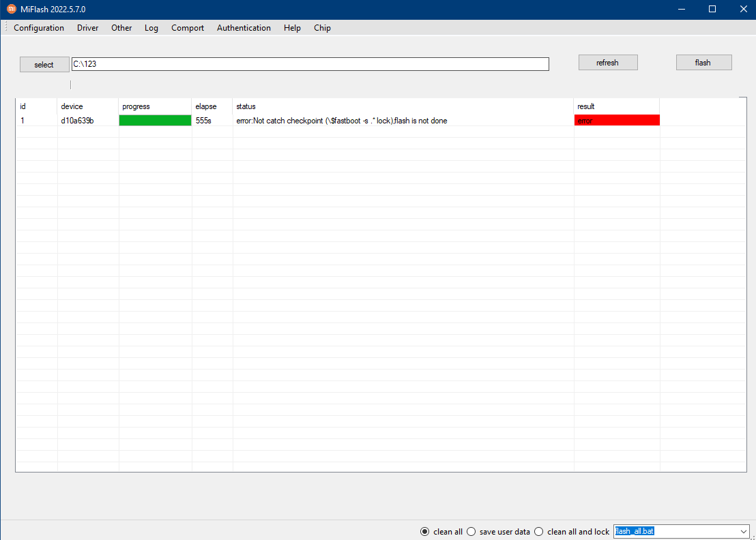Viewport: 756px width, 540px height.
Task: Open the Configuration menu
Action: [39, 28]
